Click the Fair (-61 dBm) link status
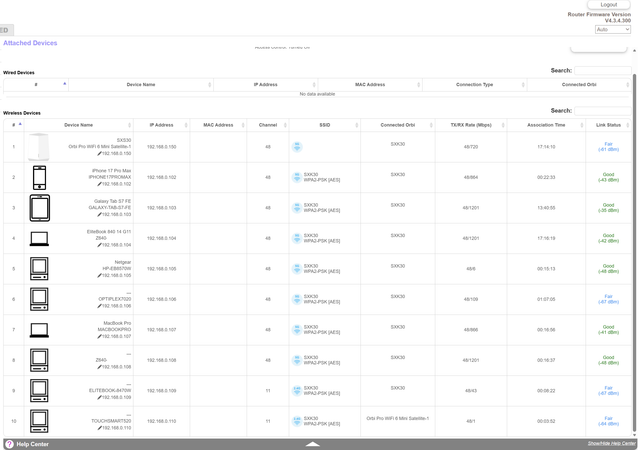 tap(608, 147)
